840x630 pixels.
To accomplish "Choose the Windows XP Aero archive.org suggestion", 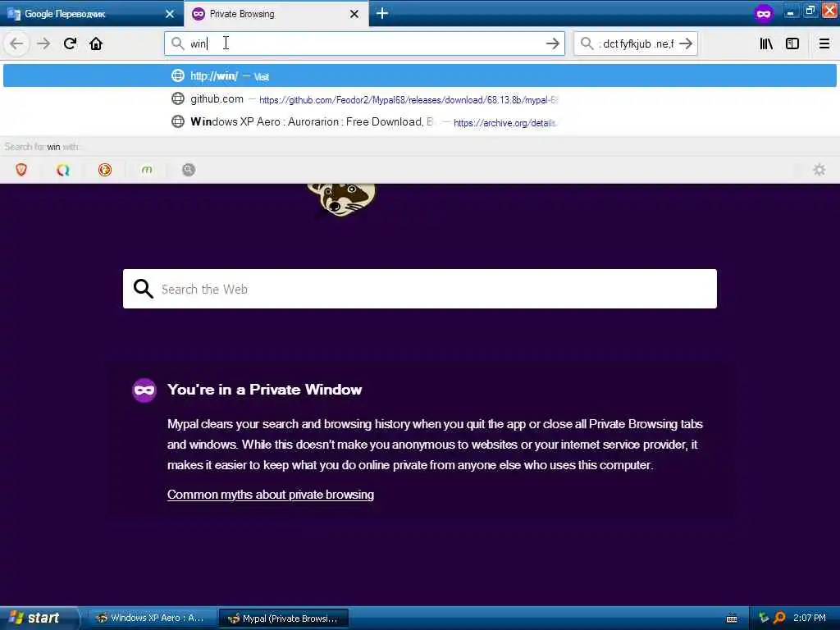I will tap(420, 122).
